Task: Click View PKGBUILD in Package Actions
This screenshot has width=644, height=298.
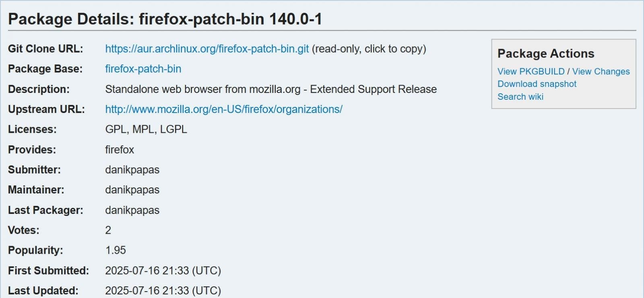Action: click(531, 72)
